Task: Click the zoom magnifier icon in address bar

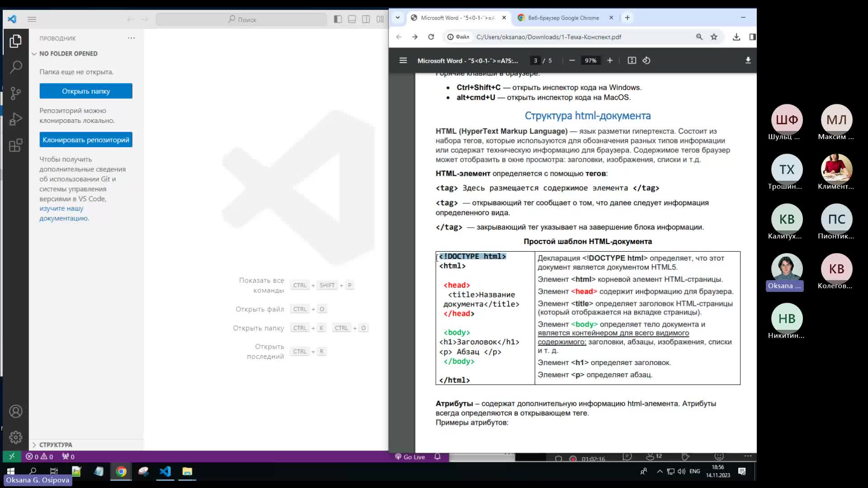Action: (699, 37)
